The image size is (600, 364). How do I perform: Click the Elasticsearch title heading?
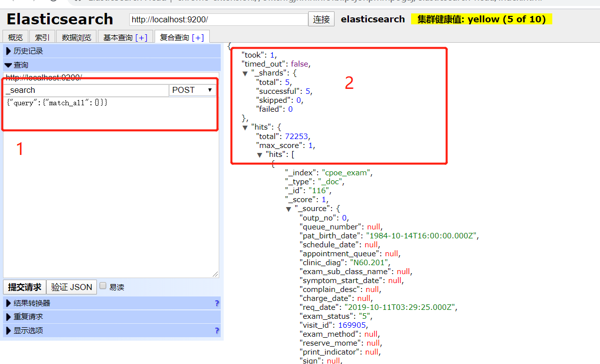pos(60,19)
